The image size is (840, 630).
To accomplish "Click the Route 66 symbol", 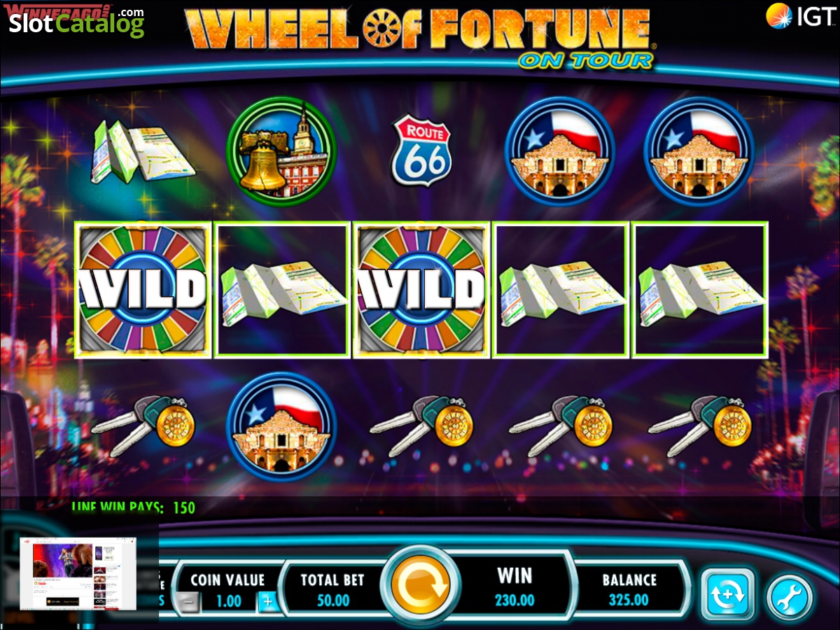I will coord(421,150).
